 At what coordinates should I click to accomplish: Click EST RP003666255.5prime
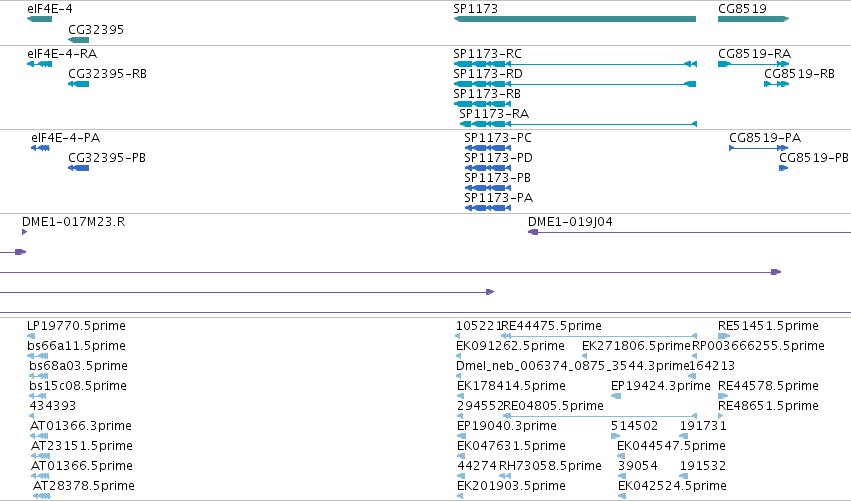click(694, 356)
